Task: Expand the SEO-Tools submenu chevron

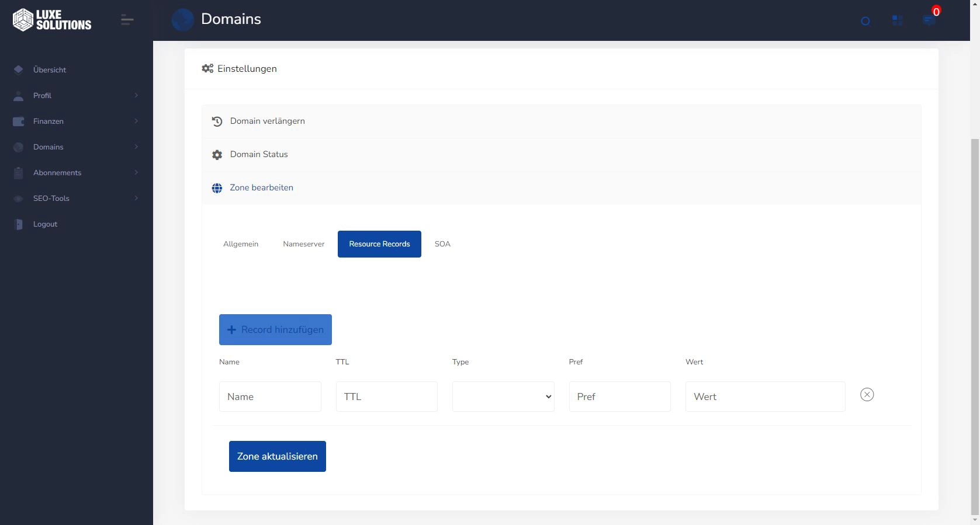Action: pos(136,199)
